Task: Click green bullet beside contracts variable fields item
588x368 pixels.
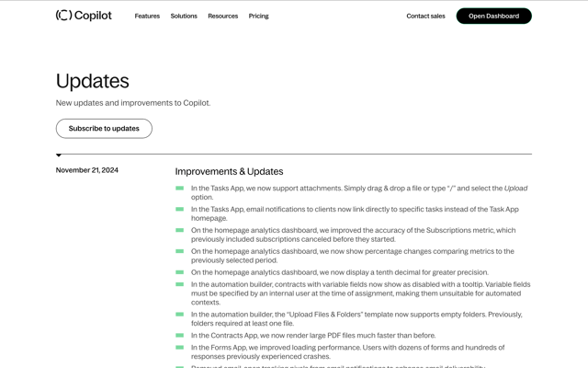Action: click(x=180, y=284)
